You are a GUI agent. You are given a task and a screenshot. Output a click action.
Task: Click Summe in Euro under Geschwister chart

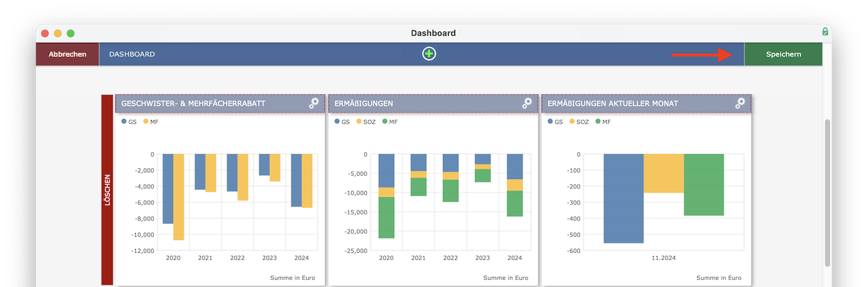[x=293, y=278]
